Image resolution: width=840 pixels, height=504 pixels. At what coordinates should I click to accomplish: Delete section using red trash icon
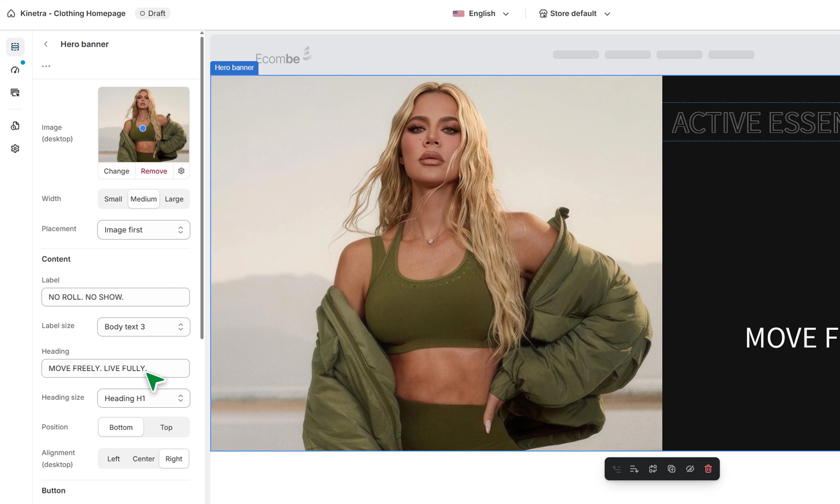[x=708, y=469]
